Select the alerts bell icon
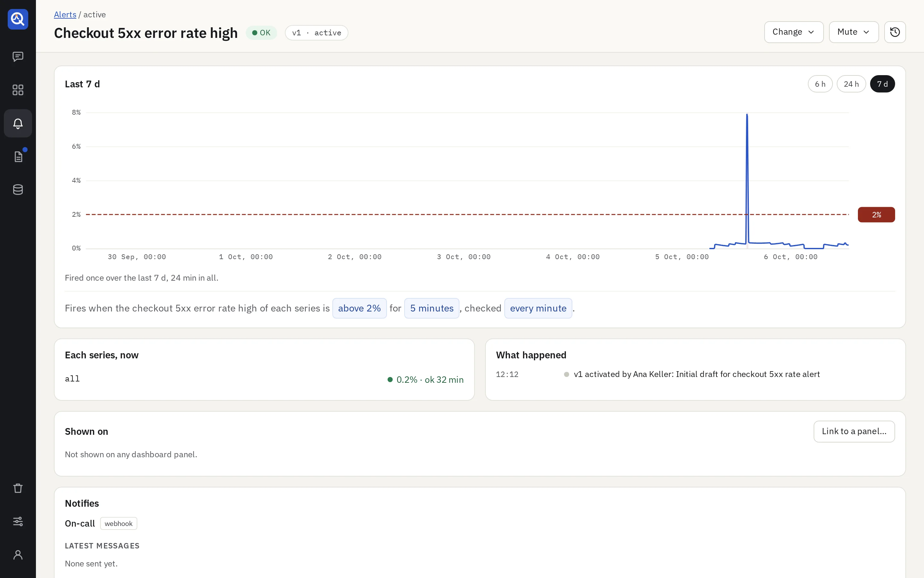 pyautogui.click(x=18, y=123)
